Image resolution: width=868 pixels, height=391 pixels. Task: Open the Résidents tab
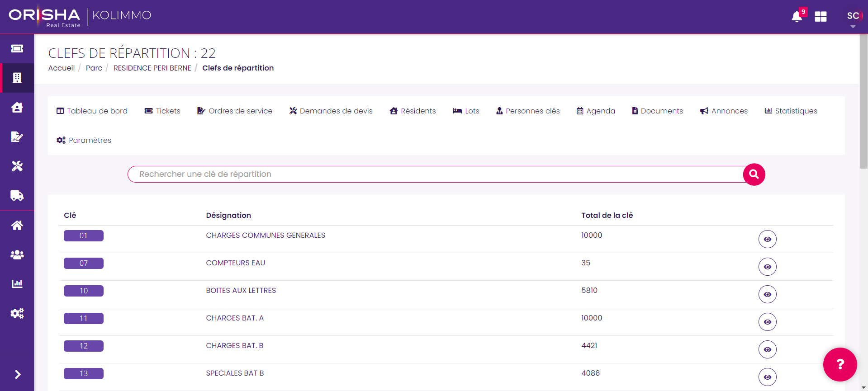click(x=413, y=111)
